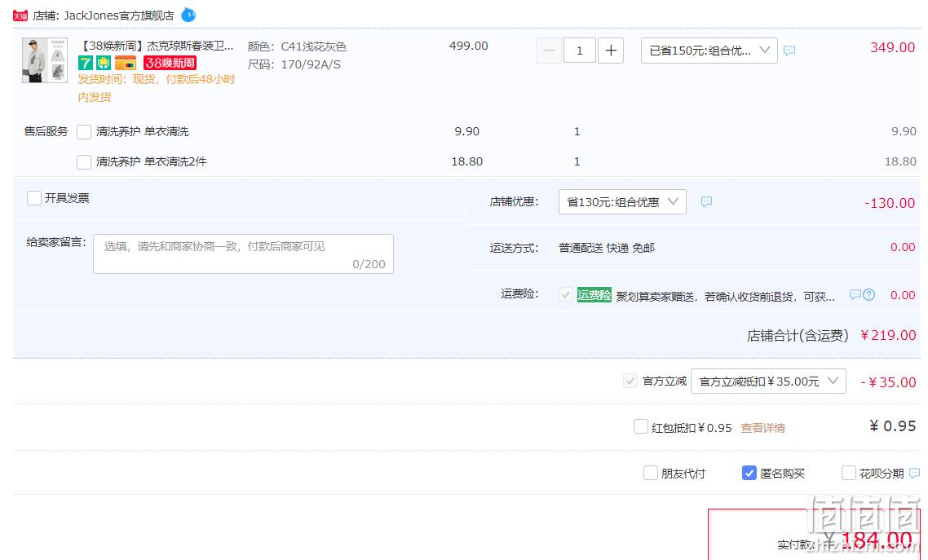
Task: Click the red 38焕新周 promotion badge
Action: point(170,63)
